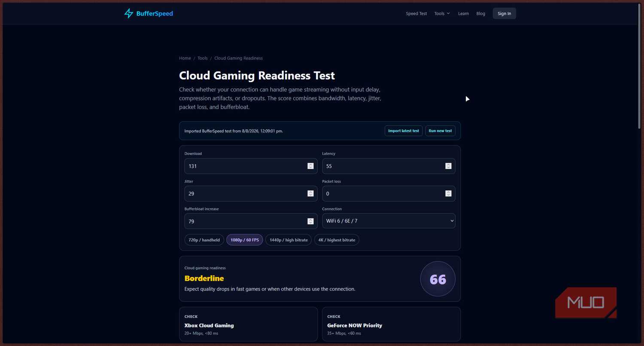Viewport: 644px width, 346px height.
Task: Click the Latency field spinner arrows
Action: pos(448,166)
